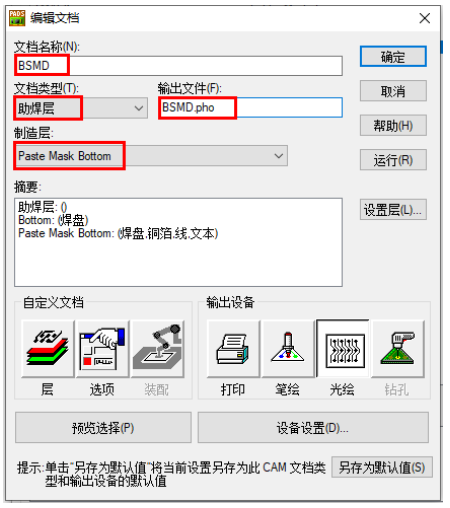Open 设备设置(D)... device setup
Image resolution: width=450 pixels, height=508 pixels.
click(x=313, y=428)
